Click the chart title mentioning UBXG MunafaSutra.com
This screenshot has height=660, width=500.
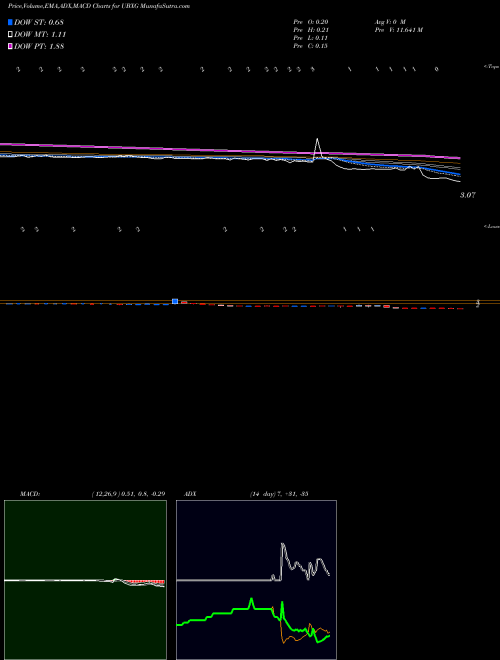pos(99,6)
